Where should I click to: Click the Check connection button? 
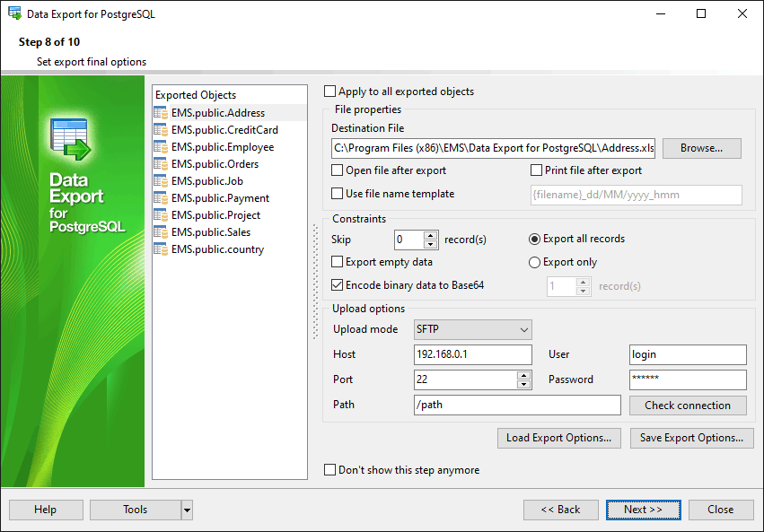(688, 406)
